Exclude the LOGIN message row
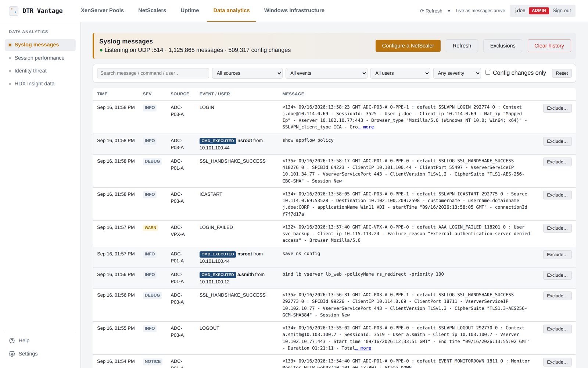588x368 pixels. 557,108
